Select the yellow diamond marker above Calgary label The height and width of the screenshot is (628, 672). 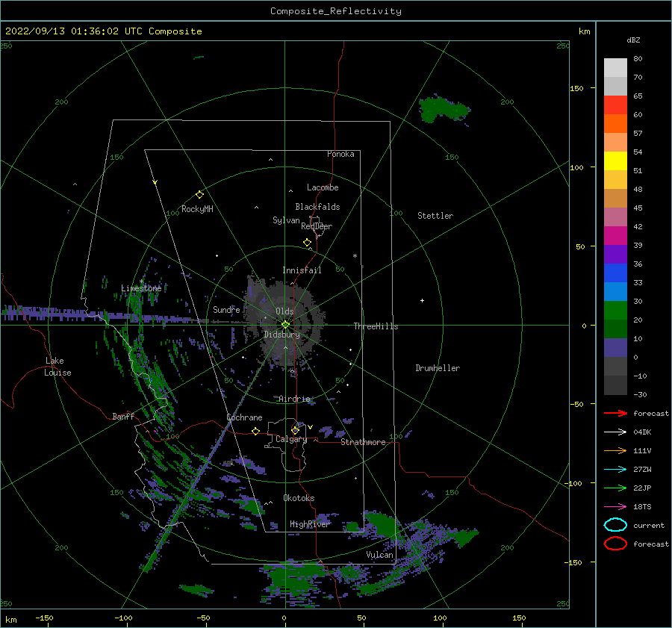coord(295,430)
